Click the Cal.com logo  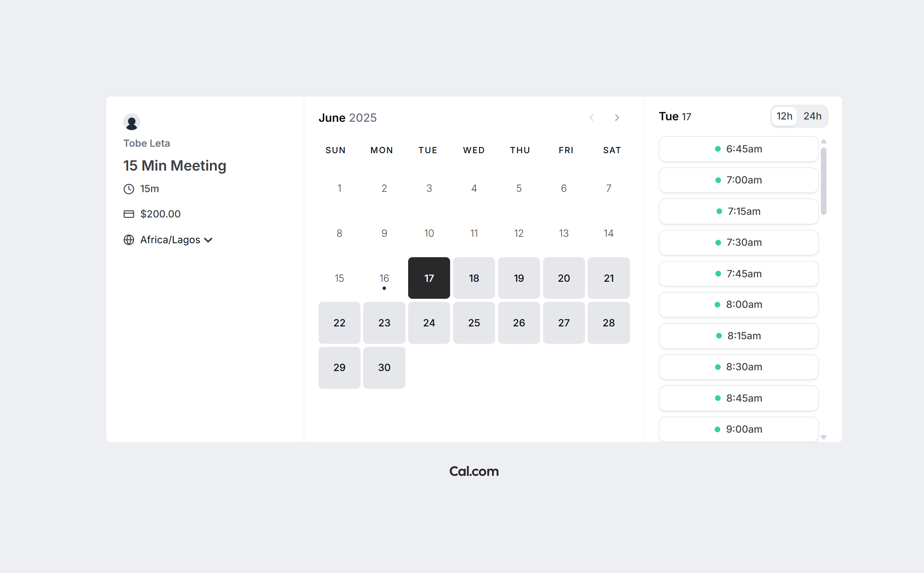pos(474,471)
